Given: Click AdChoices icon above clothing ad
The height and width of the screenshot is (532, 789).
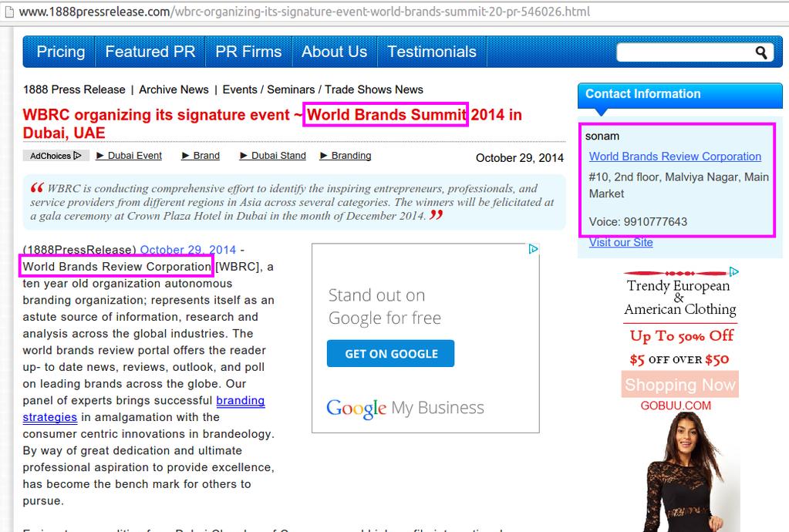Looking at the screenshot, I should tap(733, 272).
